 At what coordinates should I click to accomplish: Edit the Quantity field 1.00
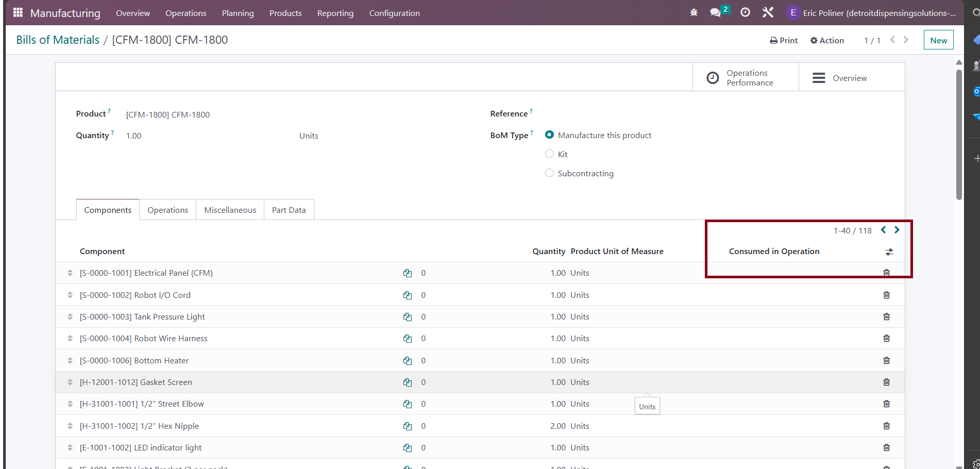(x=133, y=136)
